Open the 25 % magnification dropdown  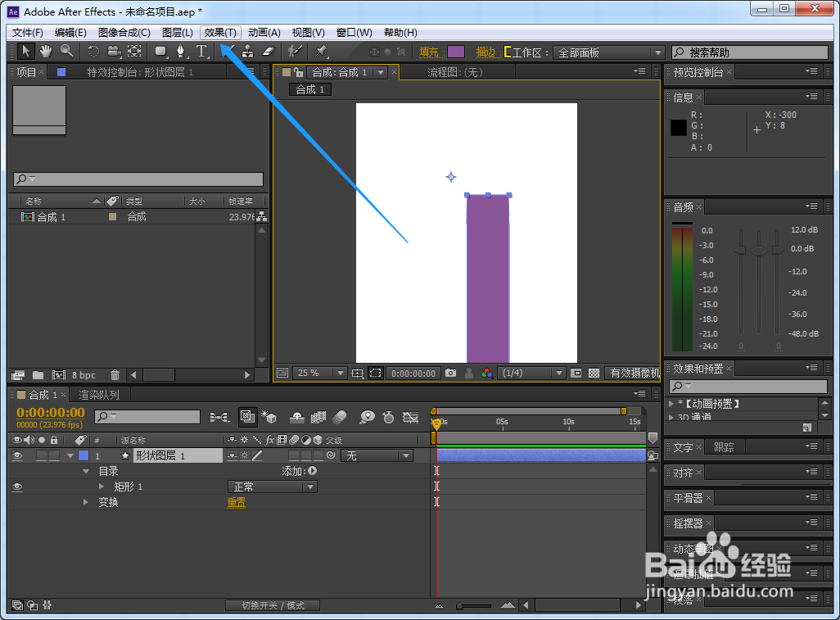(x=319, y=373)
